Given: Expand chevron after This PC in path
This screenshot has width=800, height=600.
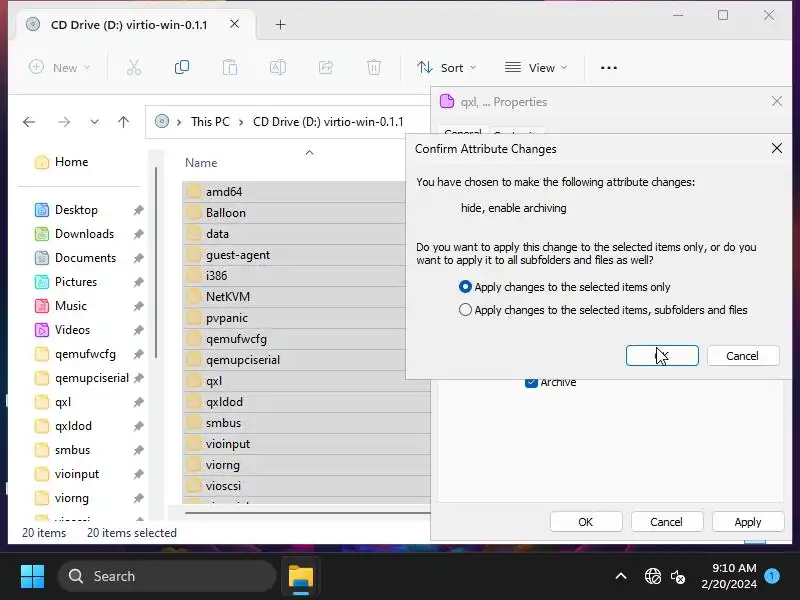Looking at the screenshot, I should pyautogui.click(x=241, y=122).
